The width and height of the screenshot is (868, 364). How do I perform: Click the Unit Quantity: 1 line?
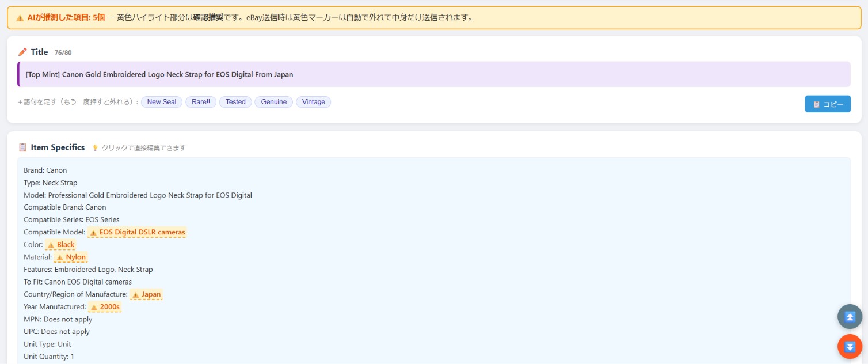49,357
